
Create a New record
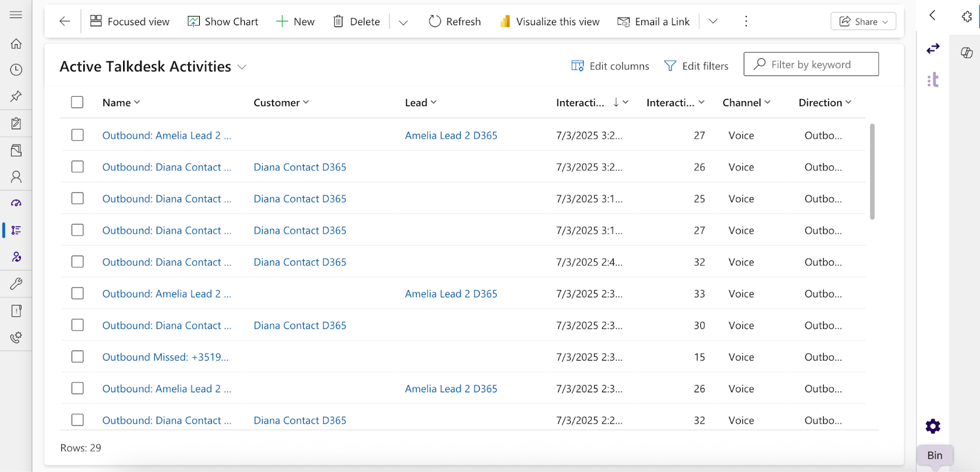pyautogui.click(x=295, y=21)
